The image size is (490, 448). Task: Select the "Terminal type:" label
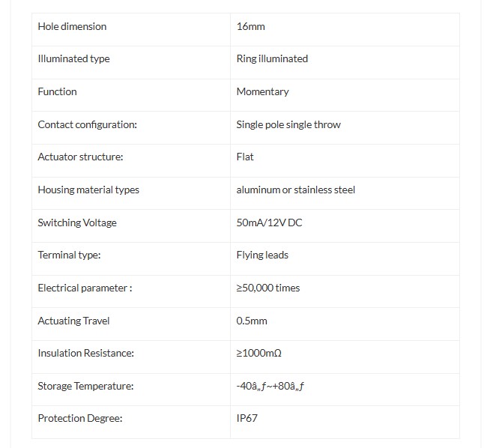69,255
